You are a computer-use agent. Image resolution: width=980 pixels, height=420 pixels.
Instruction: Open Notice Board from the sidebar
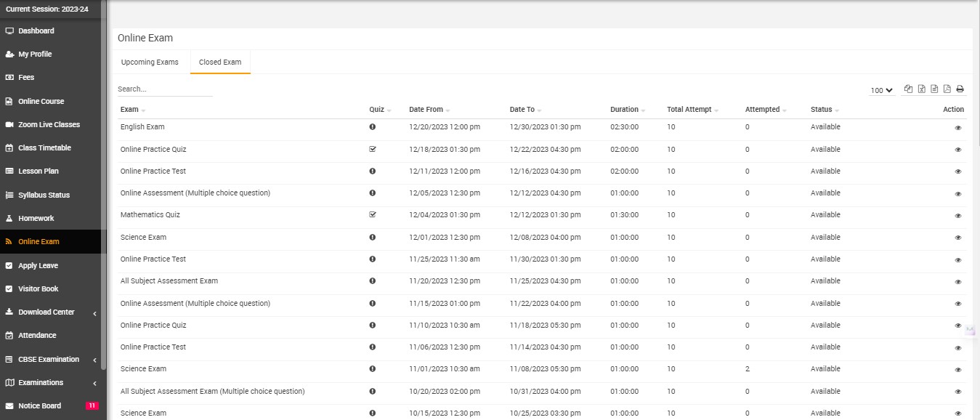pyautogui.click(x=40, y=405)
